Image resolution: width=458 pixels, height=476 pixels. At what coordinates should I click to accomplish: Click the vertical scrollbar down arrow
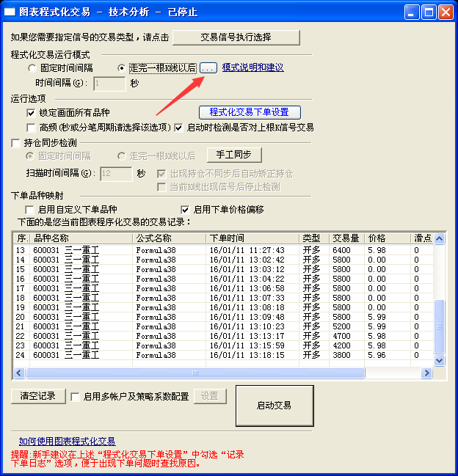coord(439,360)
